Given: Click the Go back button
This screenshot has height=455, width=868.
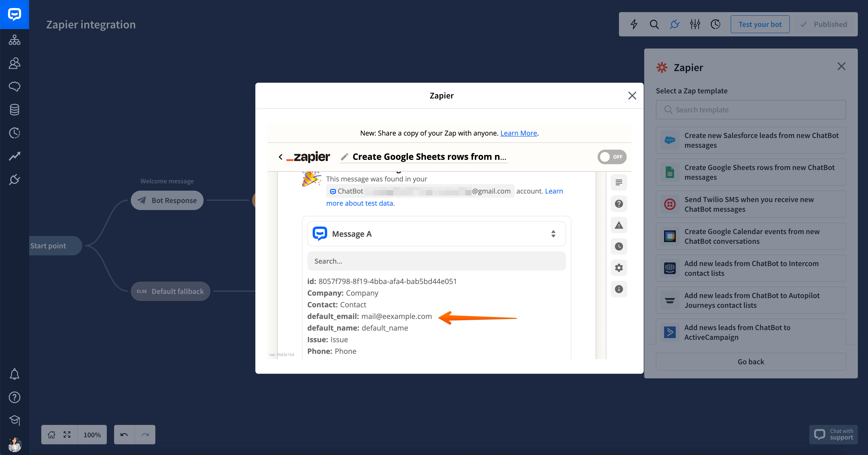Looking at the screenshot, I should click(x=751, y=362).
